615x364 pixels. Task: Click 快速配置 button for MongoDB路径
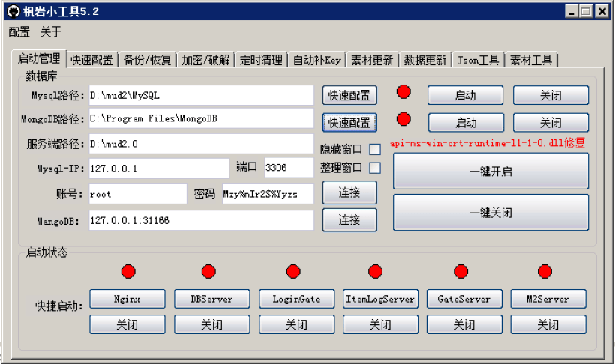pyautogui.click(x=349, y=123)
